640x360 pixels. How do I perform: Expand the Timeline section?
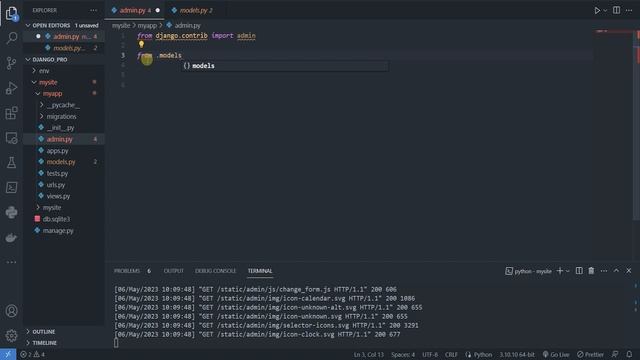coord(64,343)
